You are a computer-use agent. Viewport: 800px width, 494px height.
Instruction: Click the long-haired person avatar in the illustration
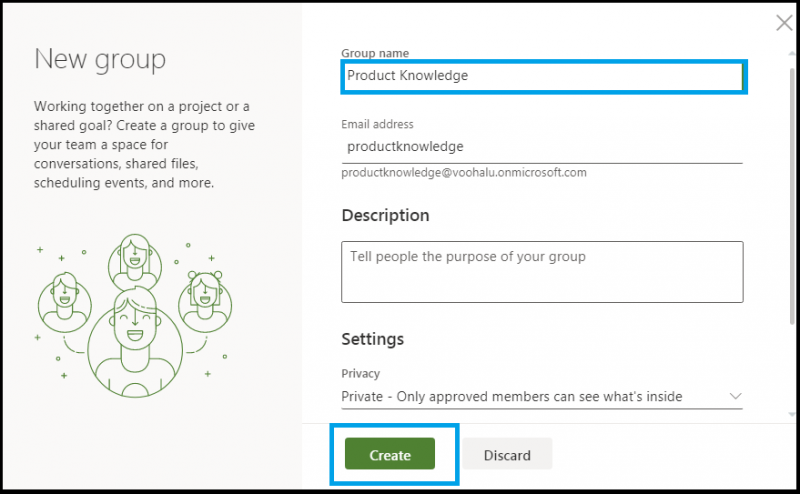click(x=134, y=260)
